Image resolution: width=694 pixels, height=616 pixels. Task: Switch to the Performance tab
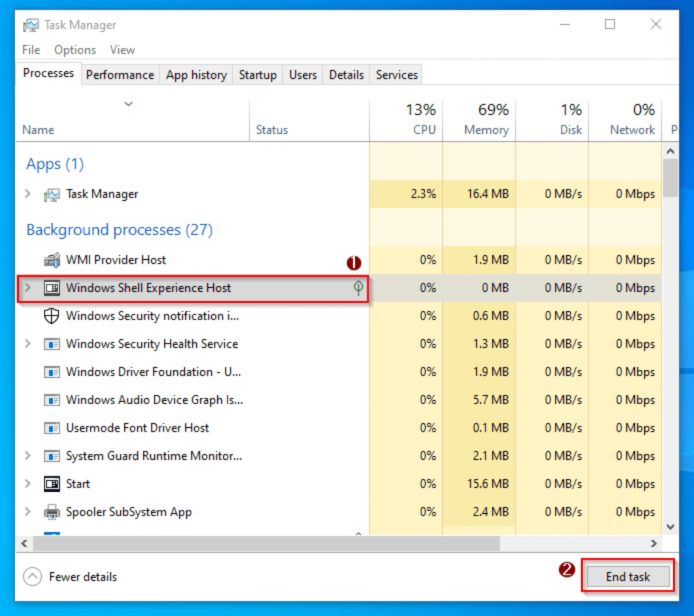[120, 75]
